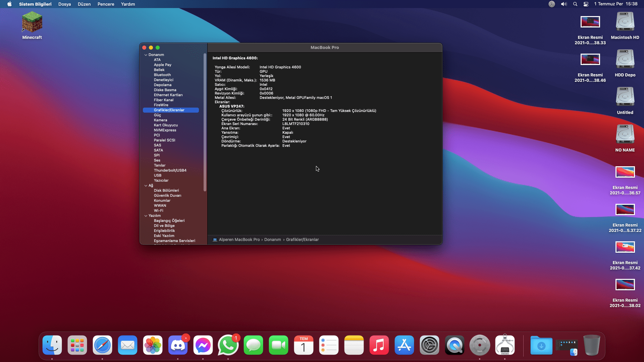The image size is (644, 362).
Task: Open the Pencere menu
Action: click(106, 4)
